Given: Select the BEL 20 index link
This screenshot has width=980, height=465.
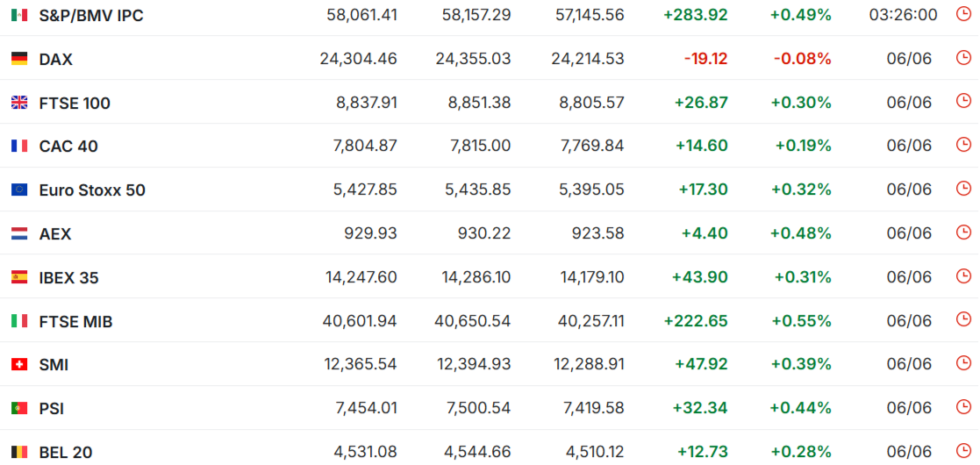Looking at the screenshot, I should pos(66,452).
